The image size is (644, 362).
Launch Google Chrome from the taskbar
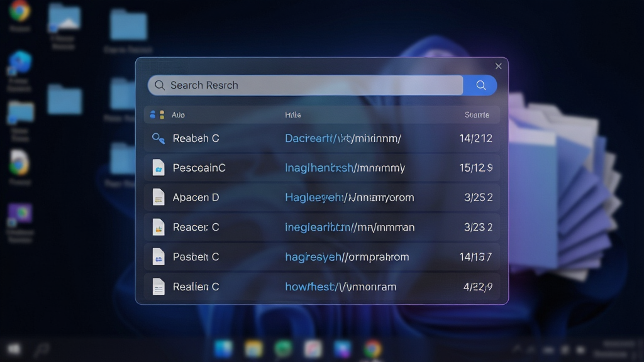372,349
